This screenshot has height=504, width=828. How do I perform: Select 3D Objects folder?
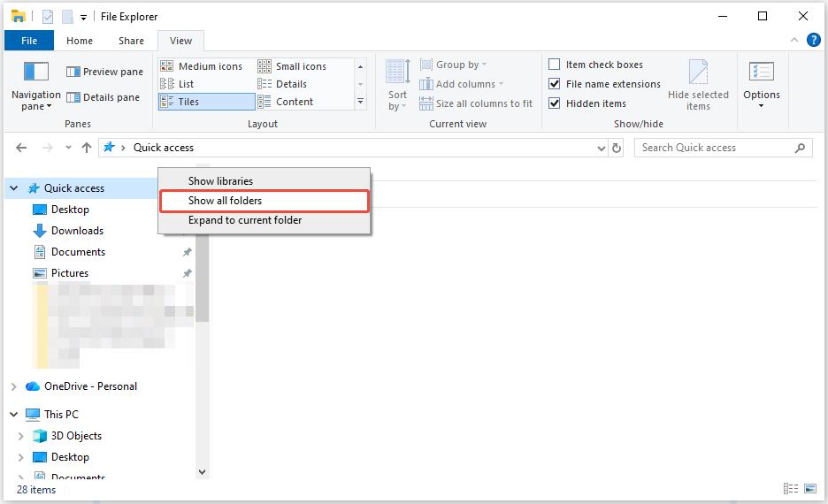click(x=76, y=436)
